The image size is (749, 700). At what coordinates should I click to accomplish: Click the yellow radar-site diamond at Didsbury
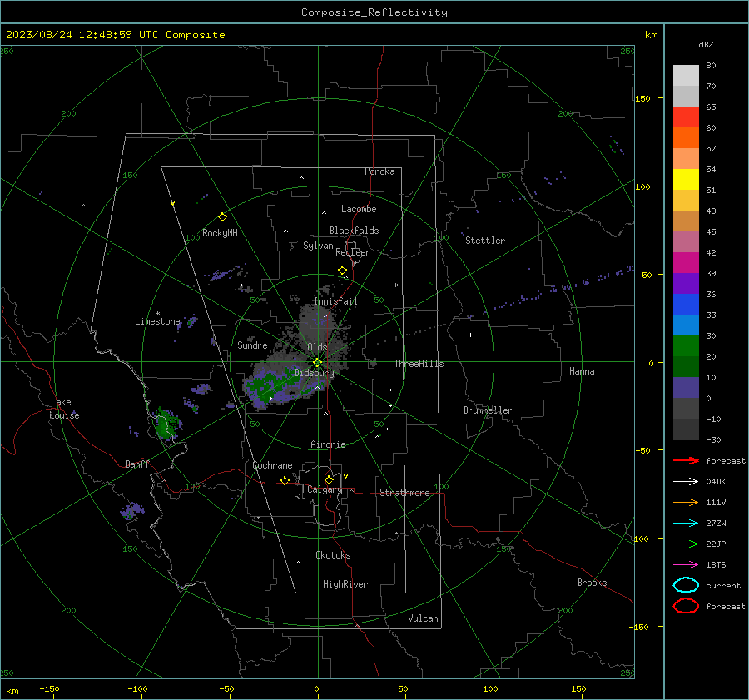click(x=317, y=363)
